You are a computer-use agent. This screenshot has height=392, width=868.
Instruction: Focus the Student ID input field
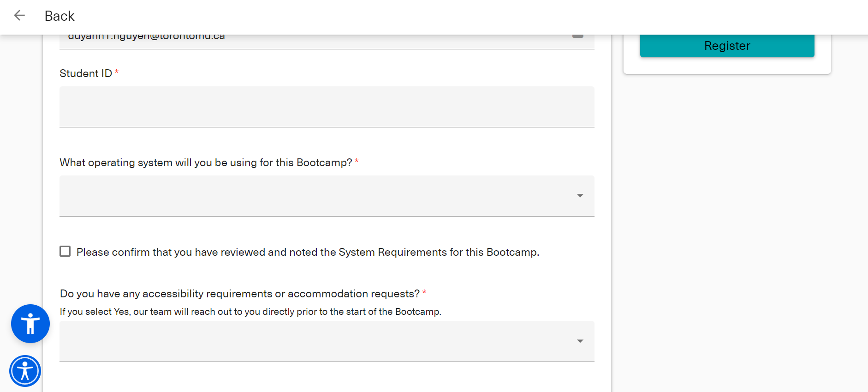point(327,107)
